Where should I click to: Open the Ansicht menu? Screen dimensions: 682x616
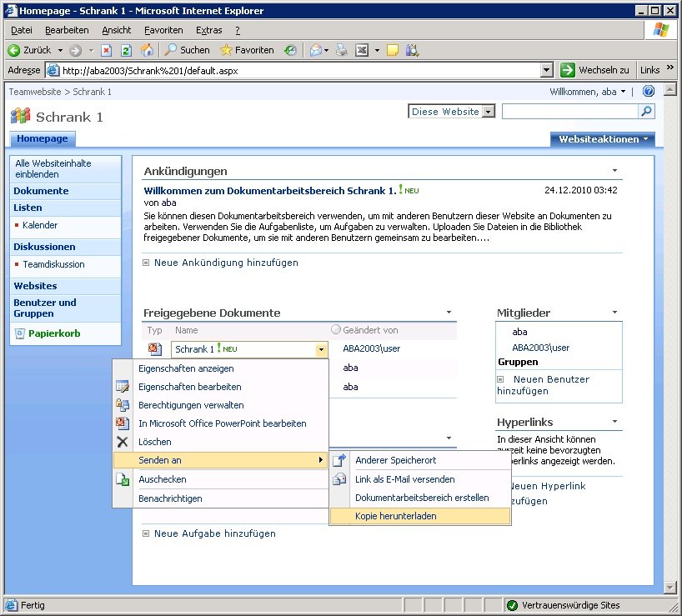click(x=117, y=31)
